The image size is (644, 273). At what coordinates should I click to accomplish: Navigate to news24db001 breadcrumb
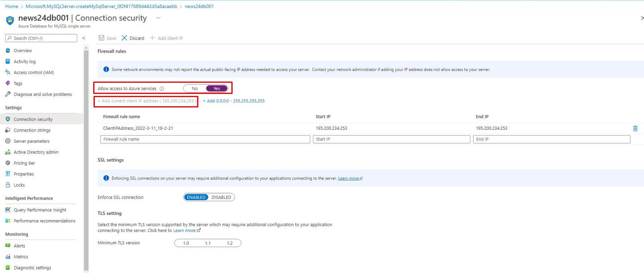point(199,6)
